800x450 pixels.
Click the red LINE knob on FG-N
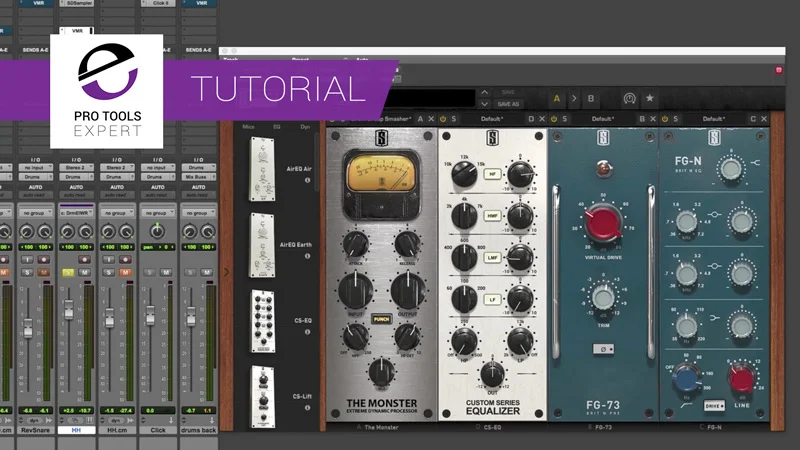(x=741, y=379)
